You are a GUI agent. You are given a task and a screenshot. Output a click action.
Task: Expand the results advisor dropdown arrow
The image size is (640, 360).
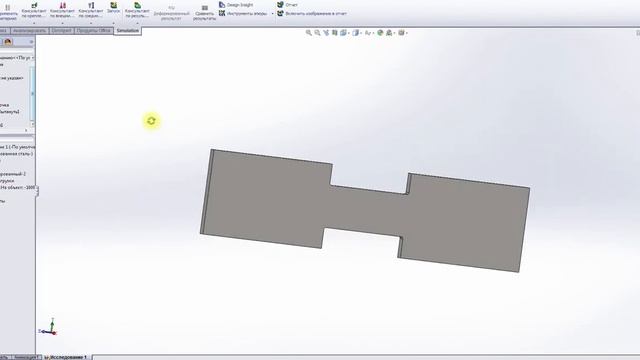[137, 23]
